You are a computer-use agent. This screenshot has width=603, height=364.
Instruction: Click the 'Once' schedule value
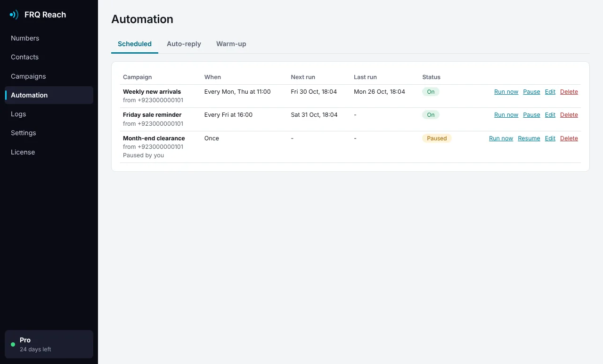(212, 138)
